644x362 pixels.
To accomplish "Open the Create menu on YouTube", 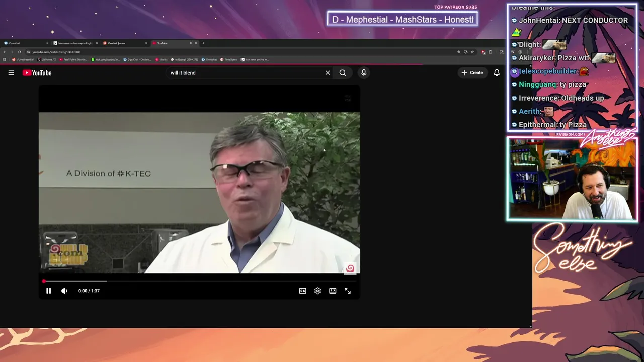I will coord(472,73).
